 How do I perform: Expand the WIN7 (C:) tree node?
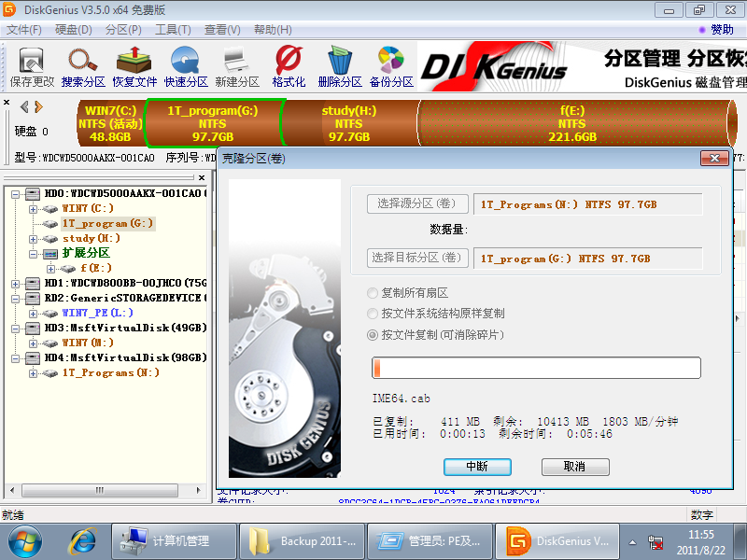(33, 209)
